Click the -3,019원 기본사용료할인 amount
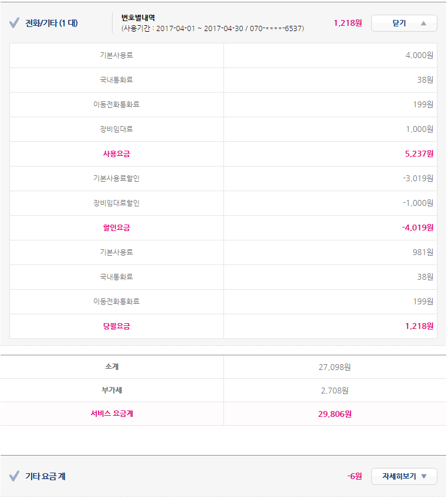448x499 pixels. pyautogui.click(x=418, y=178)
